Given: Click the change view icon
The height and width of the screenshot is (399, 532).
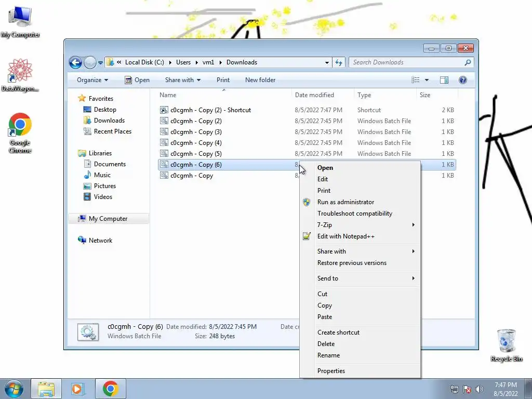Looking at the screenshot, I should click(415, 80).
